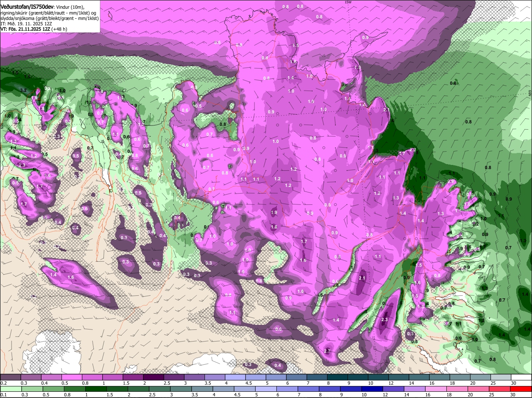
Task: Select top legend swatch starting at 1.5
Action: coord(133,377)
